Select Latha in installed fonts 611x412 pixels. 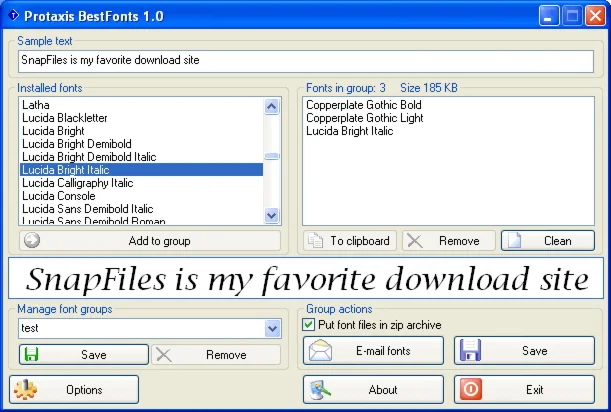[x=141, y=105]
